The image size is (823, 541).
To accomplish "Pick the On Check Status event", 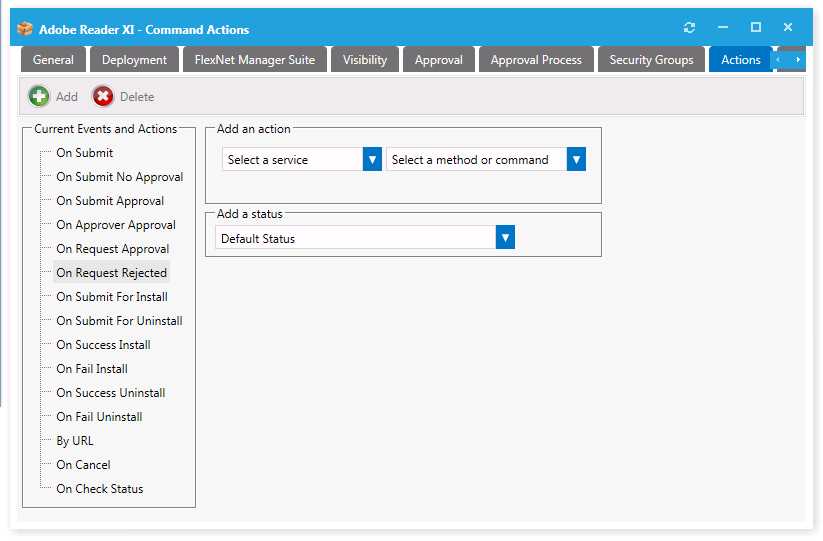I will tap(100, 489).
